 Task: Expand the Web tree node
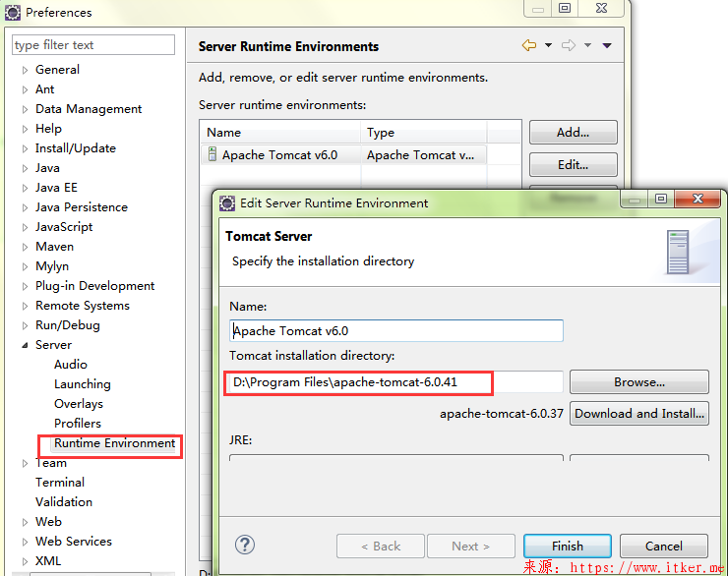[25, 522]
